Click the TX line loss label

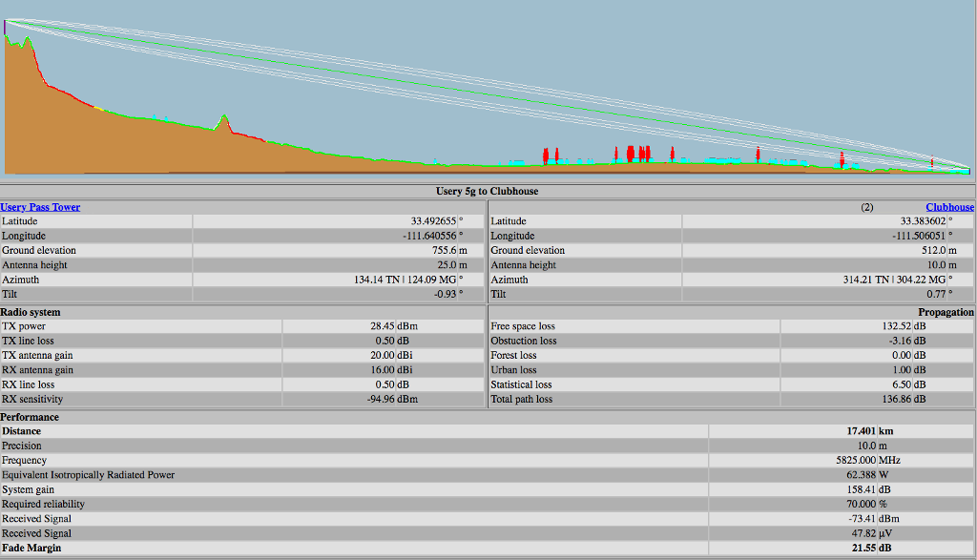[x=28, y=341]
